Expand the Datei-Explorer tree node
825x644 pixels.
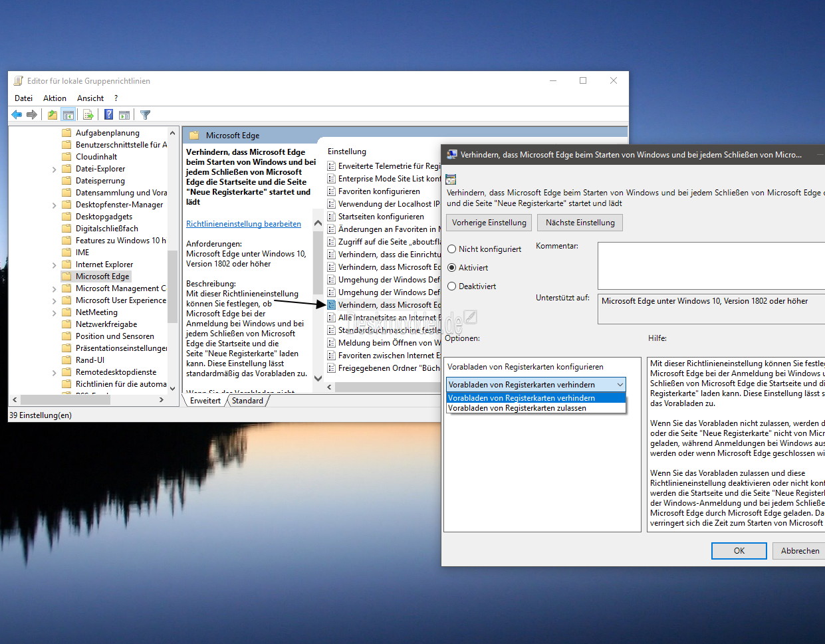[54, 169]
